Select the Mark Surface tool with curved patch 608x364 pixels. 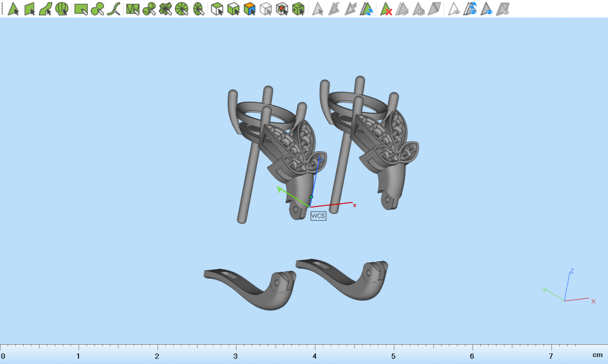pos(46,9)
